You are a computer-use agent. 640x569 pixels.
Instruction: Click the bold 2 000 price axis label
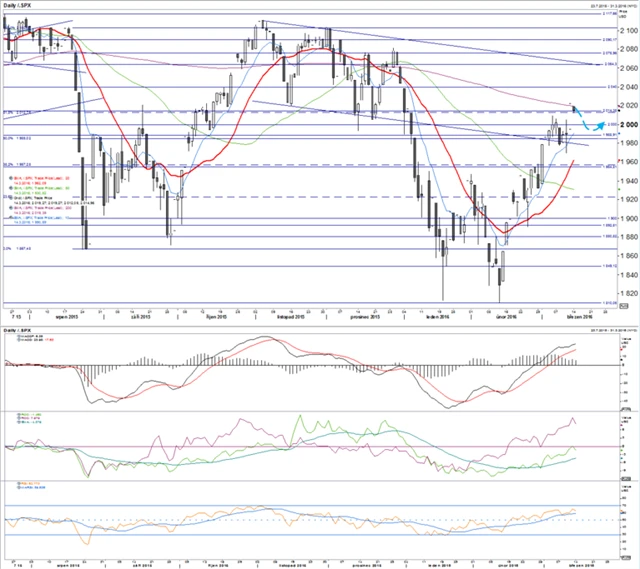tap(628, 124)
